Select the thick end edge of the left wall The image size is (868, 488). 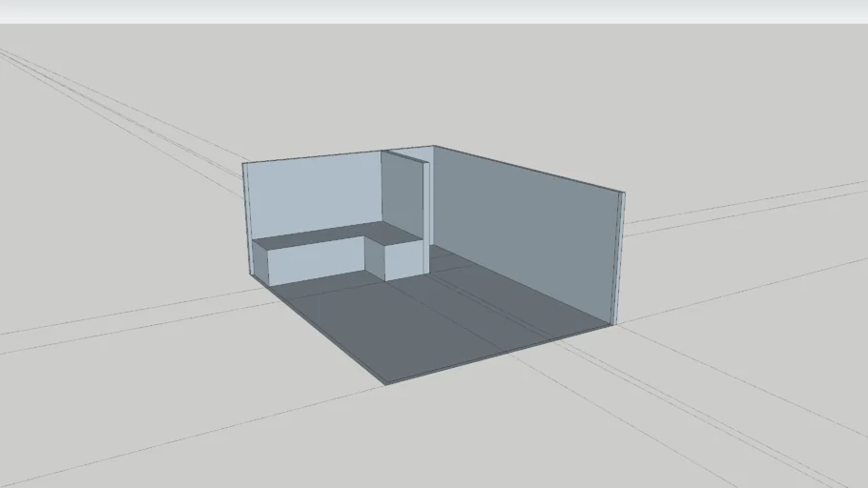[x=246, y=219]
